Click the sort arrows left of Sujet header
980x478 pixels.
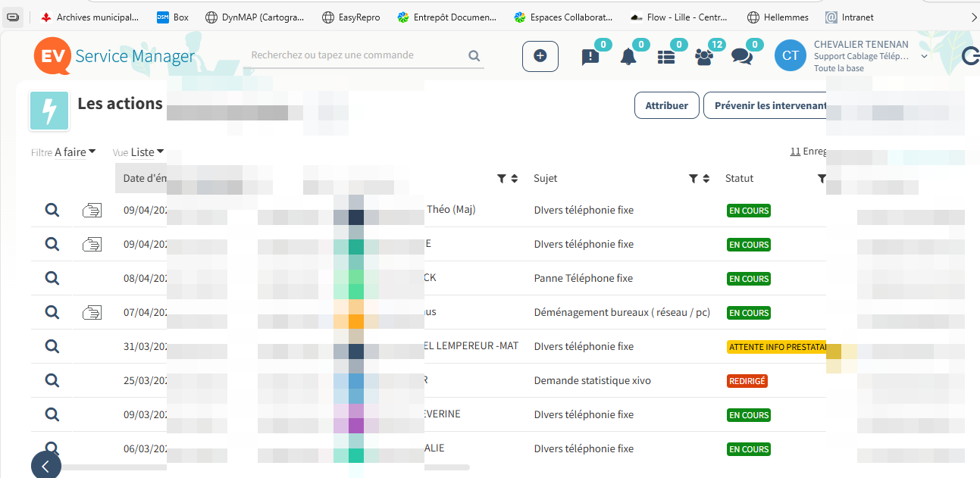[x=514, y=179]
